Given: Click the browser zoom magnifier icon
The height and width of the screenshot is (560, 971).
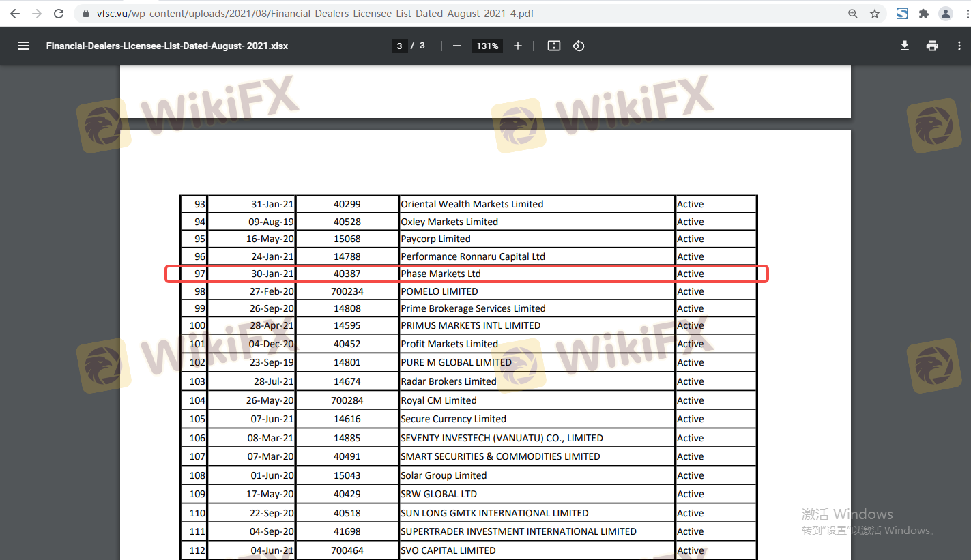Looking at the screenshot, I should 853,14.
